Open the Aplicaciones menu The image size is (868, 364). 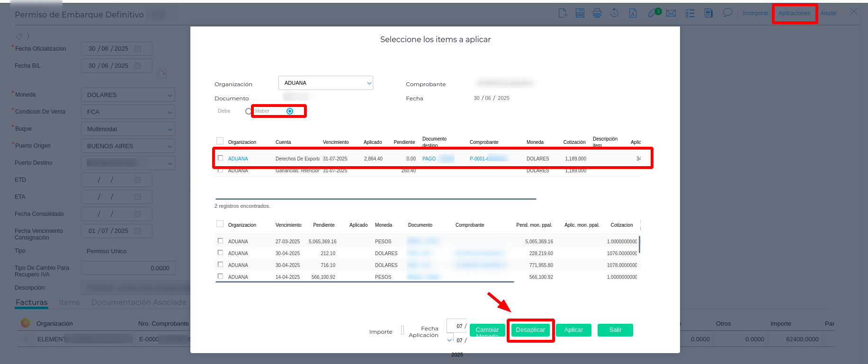pyautogui.click(x=794, y=13)
